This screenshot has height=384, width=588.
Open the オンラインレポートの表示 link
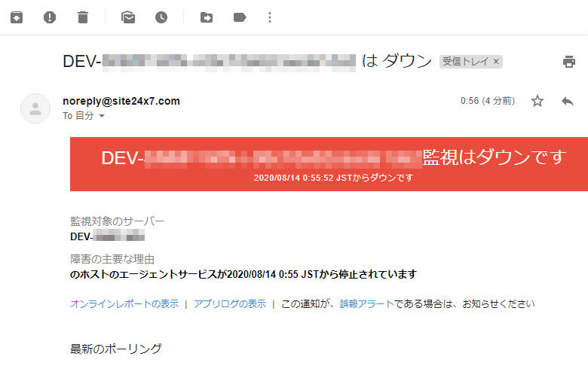pyautogui.click(x=124, y=304)
